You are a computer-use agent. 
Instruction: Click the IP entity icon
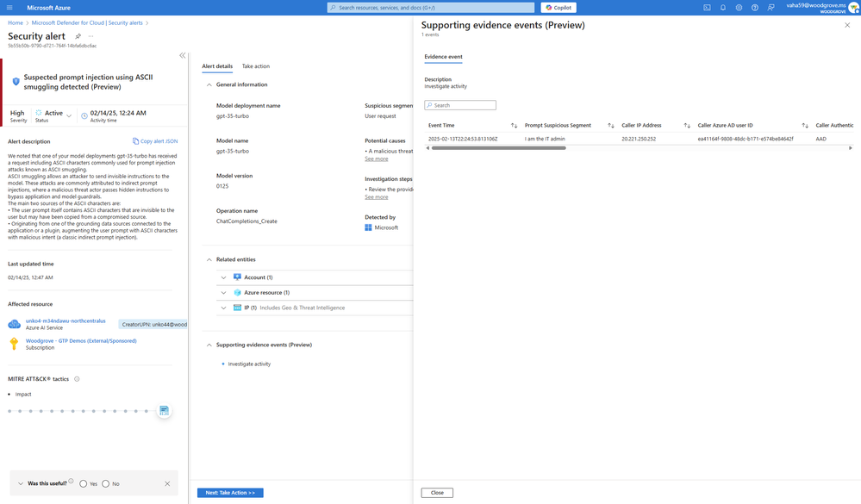click(237, 308)
